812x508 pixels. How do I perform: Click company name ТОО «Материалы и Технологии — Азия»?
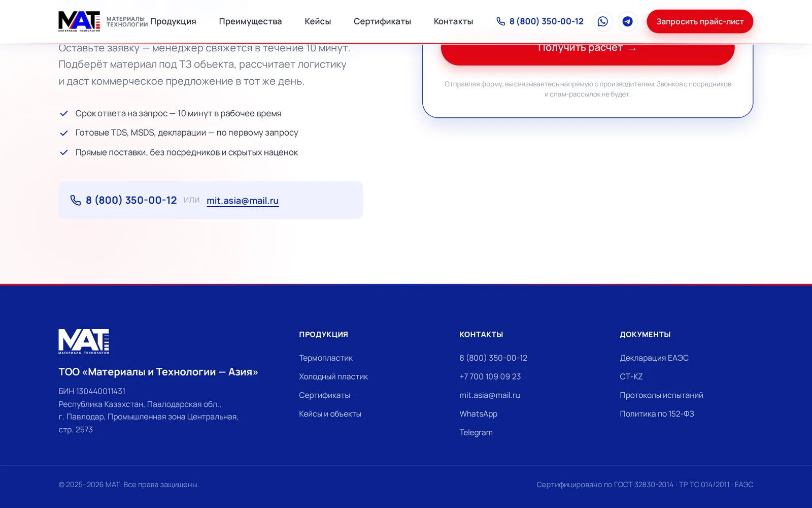coord(158,372)
